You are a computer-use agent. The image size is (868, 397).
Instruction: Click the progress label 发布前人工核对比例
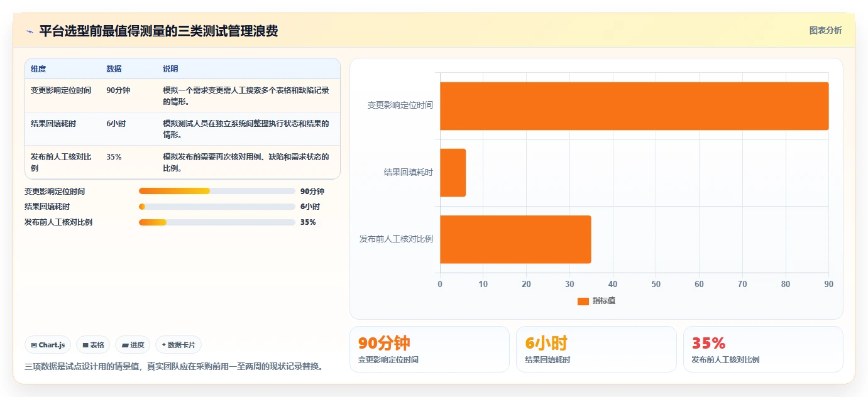58,222
